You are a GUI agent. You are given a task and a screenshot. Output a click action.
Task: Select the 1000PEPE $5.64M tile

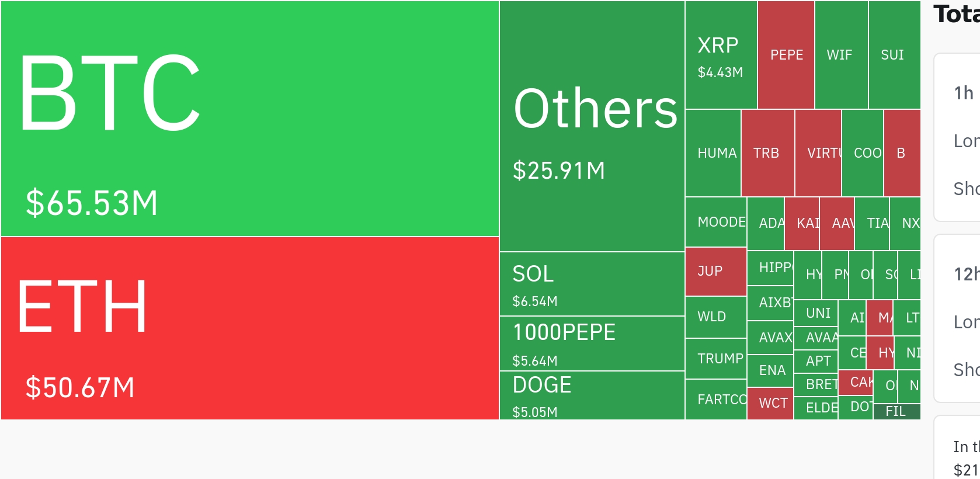[x=592, y=343]
